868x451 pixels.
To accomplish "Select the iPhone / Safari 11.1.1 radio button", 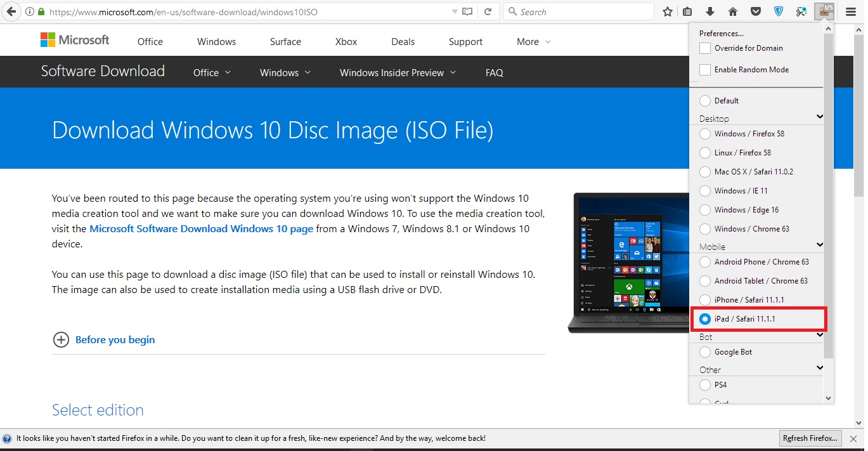I will tap(704, 299).
